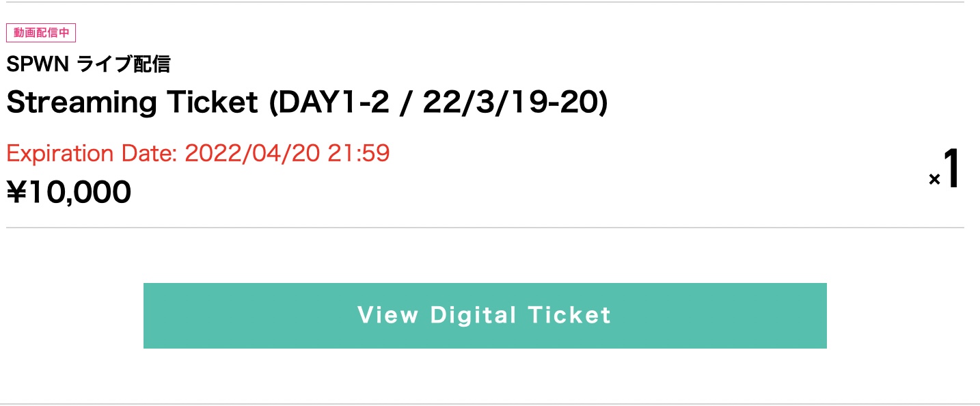Click the 21:59 expiration time
Image resolution: width=980 pixels, height=406 pixels.
tap(358, 153)
